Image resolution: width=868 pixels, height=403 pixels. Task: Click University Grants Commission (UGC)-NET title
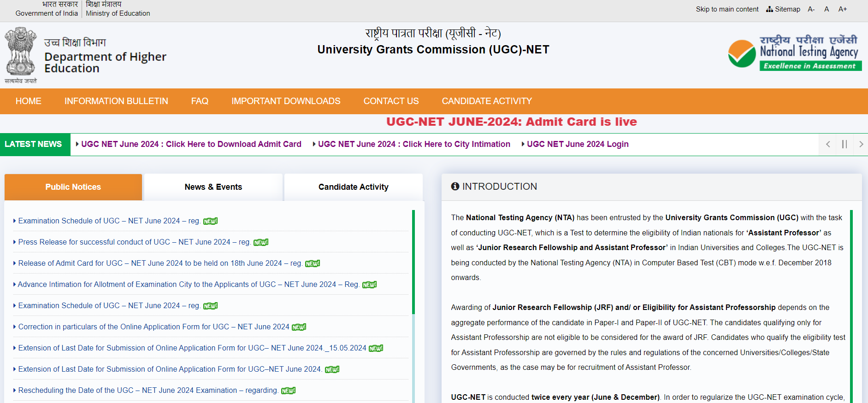click(x=433, y=49)
